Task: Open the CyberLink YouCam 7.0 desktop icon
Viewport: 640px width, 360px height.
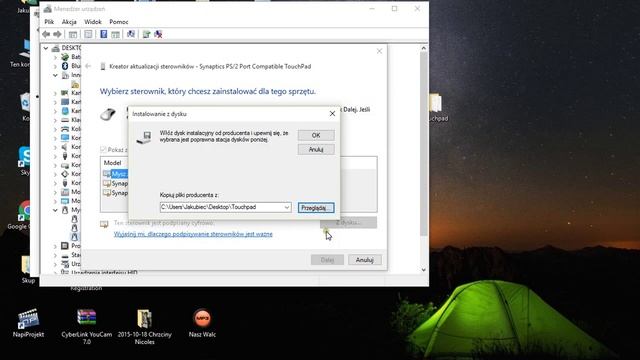Action: tap(87, 327)
